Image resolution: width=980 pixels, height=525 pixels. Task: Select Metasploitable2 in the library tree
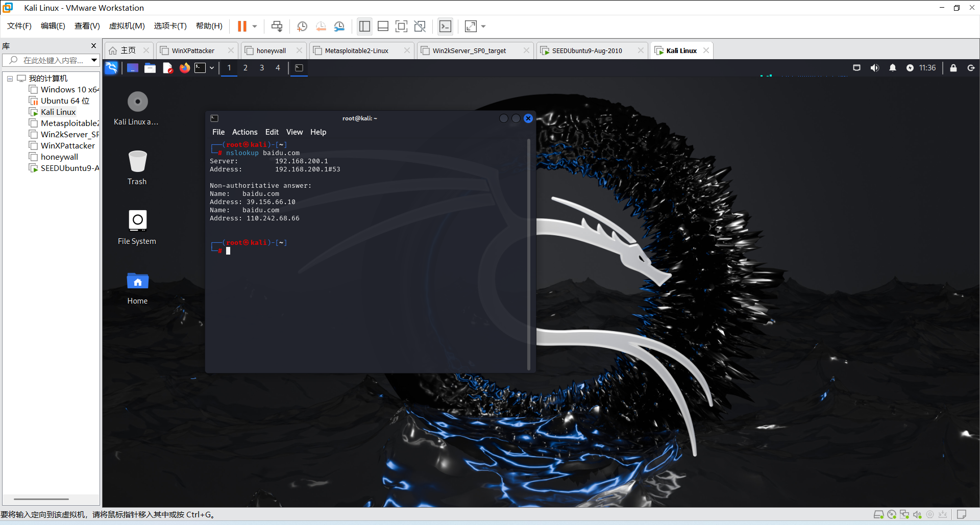(x=64, y=123)
